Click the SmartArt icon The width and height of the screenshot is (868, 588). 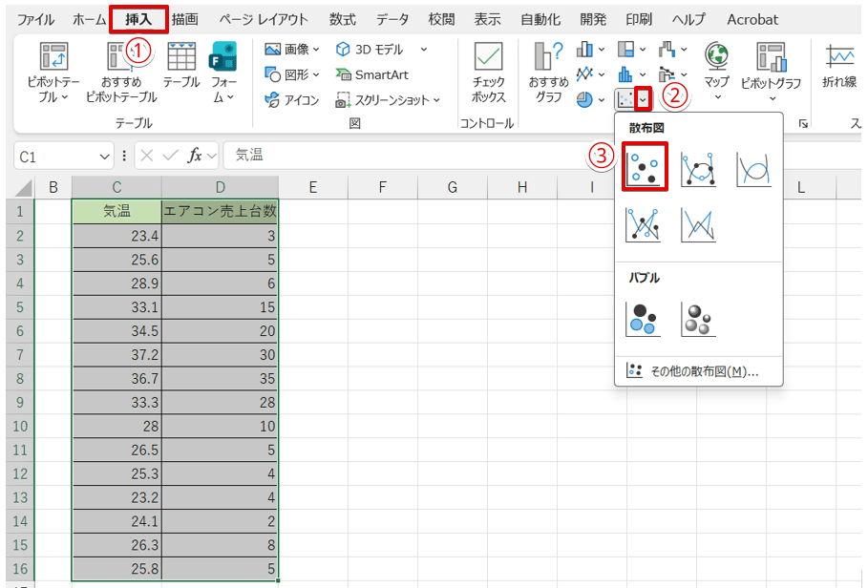[x=371, y=74]
